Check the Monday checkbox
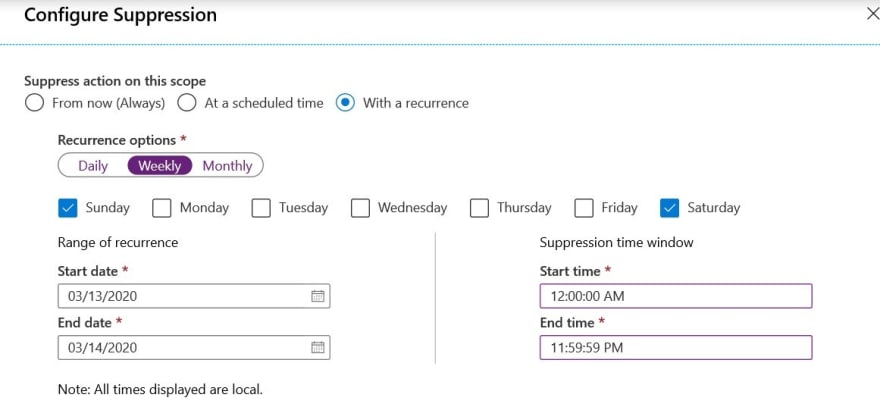The height and width of the screenshot is (407, 880). tap(162, 208)
